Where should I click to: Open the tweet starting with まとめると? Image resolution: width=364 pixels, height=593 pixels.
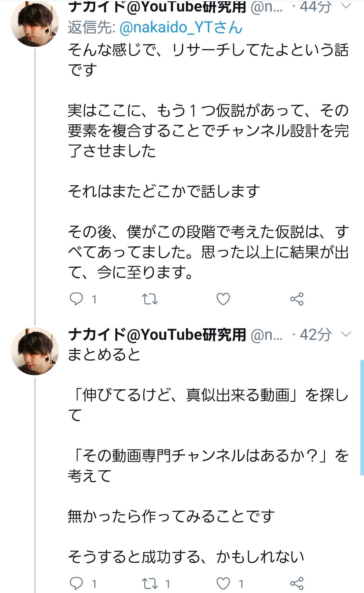pyautogui.click(x=202, y=455)
